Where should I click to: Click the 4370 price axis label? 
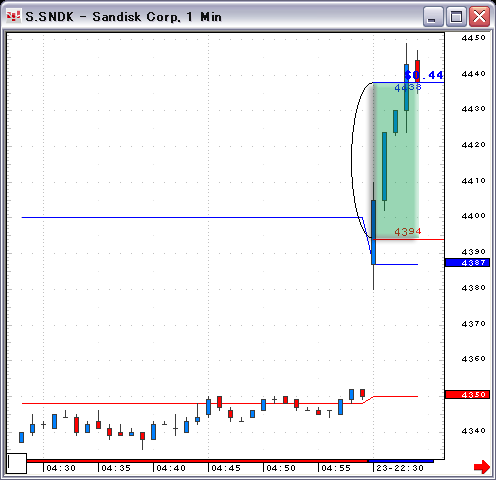[x=473, y=324]
